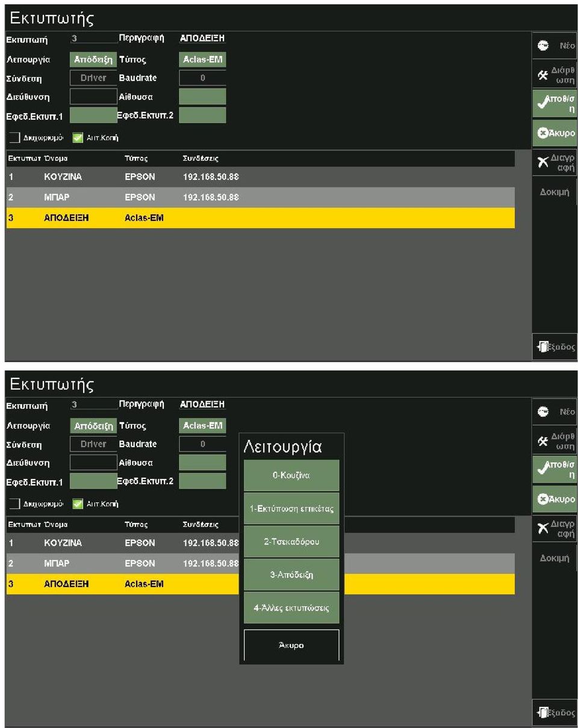The width and height of the screenshot is (578, 728).
Task: Select highlighted ΑΠΟΔΕΙΞΗ row in screen without popup
Action: (261, 218)
